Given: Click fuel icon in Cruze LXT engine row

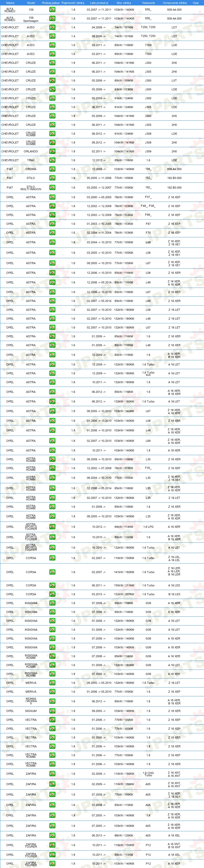Looking at the screenshot, I should [52, 80].
